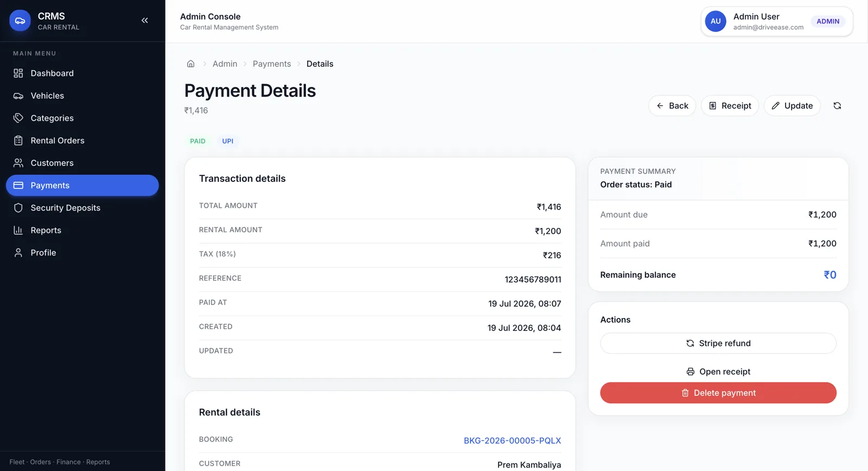Open booking link BKG-2026-00005-PQLX
868x471 pixels.
pyautogui.click(x=512, y=441)
